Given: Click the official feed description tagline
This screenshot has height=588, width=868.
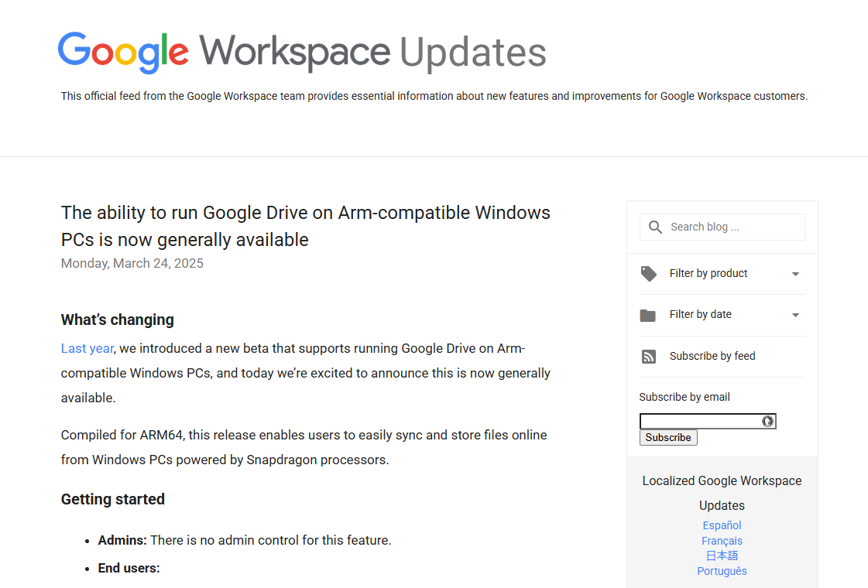Looking at the screenshot, I should (x=434, y=96).
